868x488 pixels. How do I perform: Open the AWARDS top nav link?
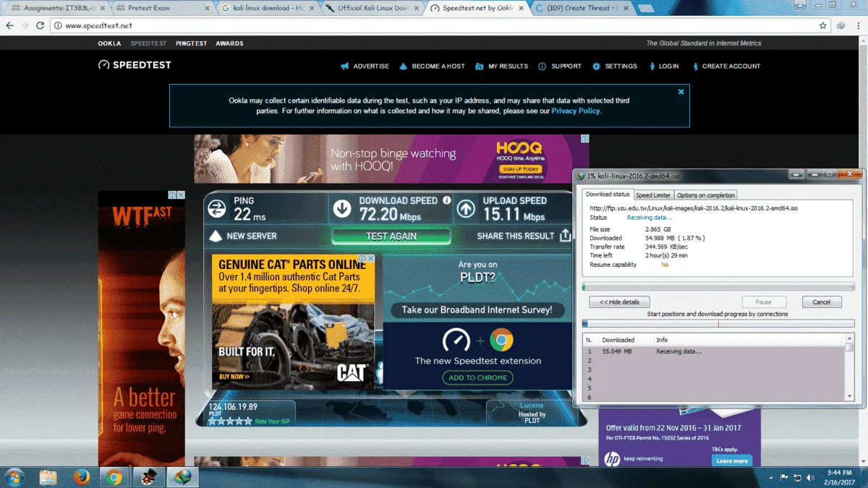click(x=229, y=43)
